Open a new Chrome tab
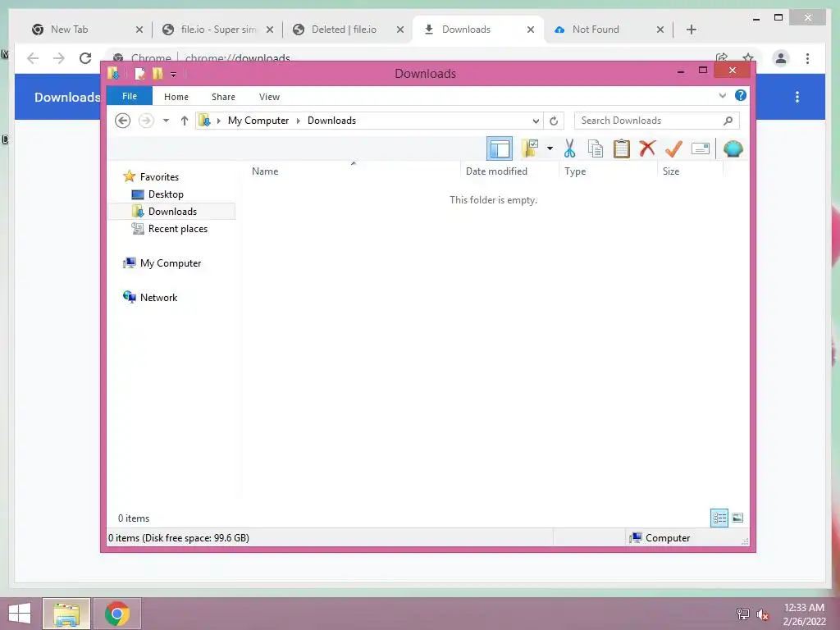This screenshot has width=840, height=630. (x=692, y=30)
